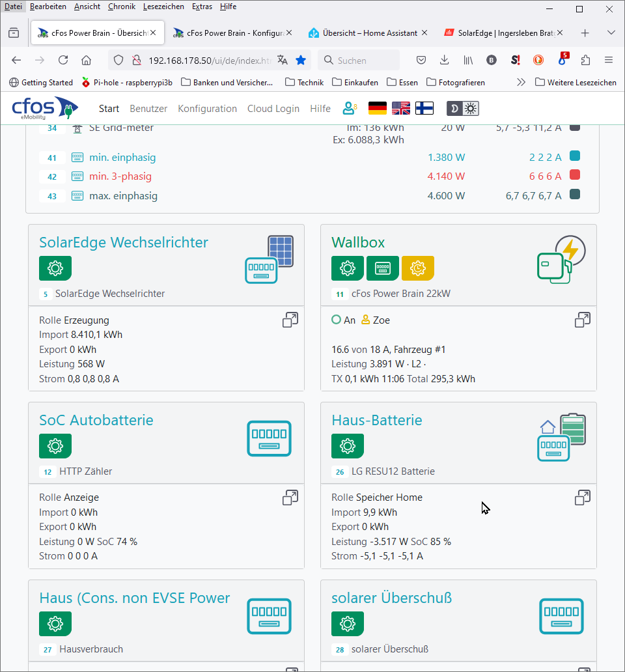Open Weitere Lesezeichen folder
The width and height of the screenshot is (625, 672).
point(576,82)
